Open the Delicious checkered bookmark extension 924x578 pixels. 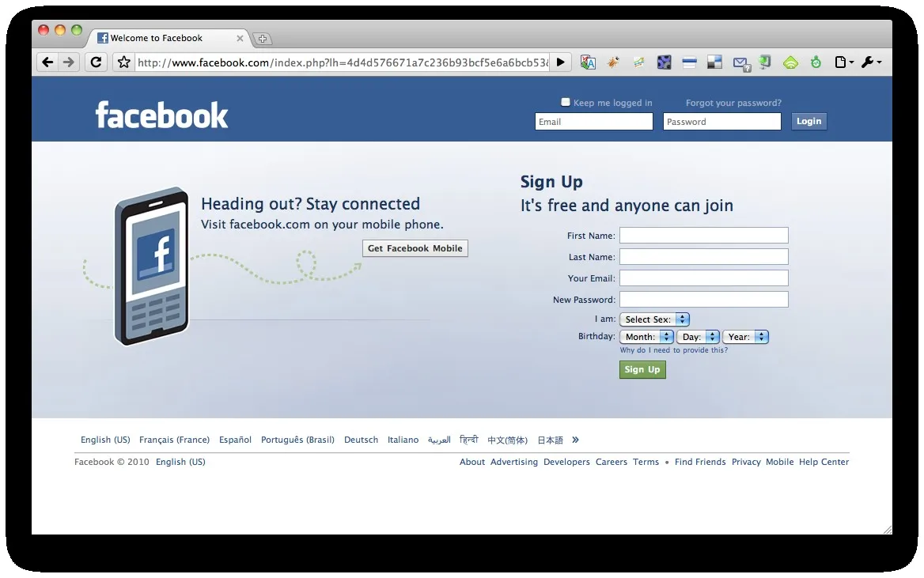[715, 62]
